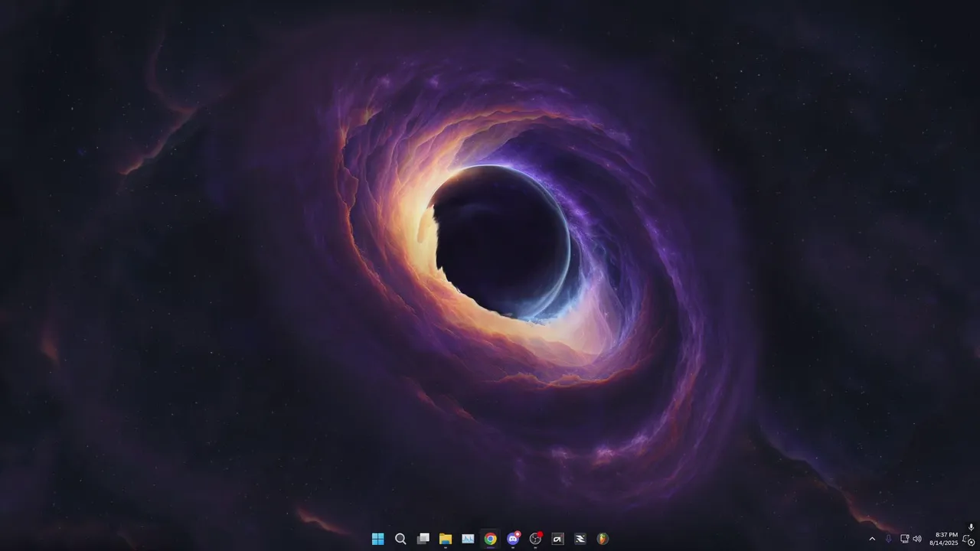Screen dimensions: 980x551
Task: Open OBS Studio from the taskbar
Action: [535, 539]
